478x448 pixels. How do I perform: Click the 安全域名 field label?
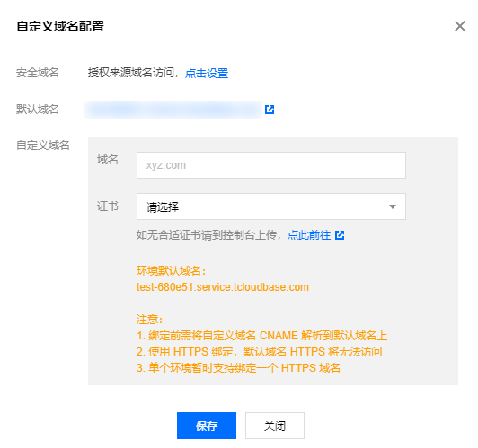(37, 73)
